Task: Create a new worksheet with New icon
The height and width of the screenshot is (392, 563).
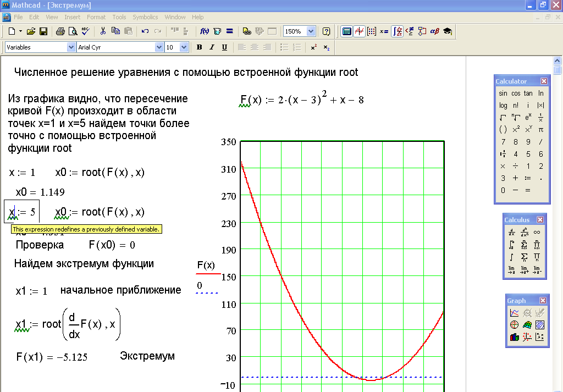Action: pos(12,31)
